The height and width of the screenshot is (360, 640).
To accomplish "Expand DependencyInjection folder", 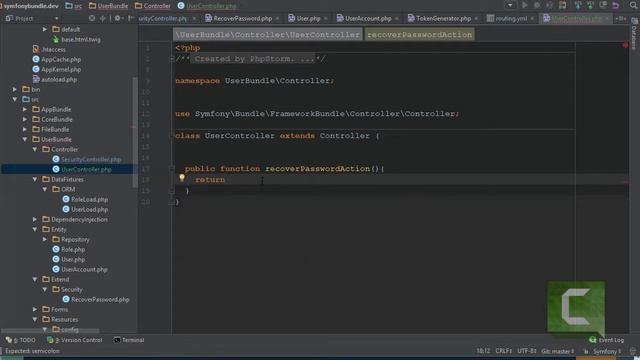I will point(35,219).
